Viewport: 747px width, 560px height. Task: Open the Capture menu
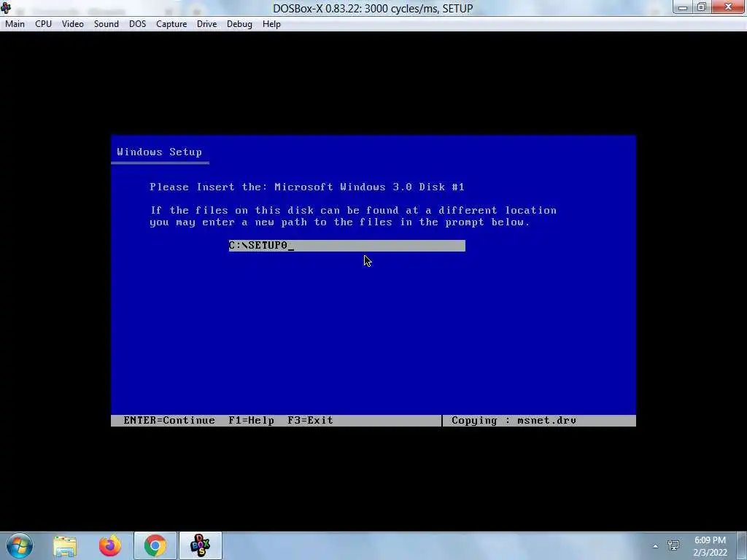point(171,24)
